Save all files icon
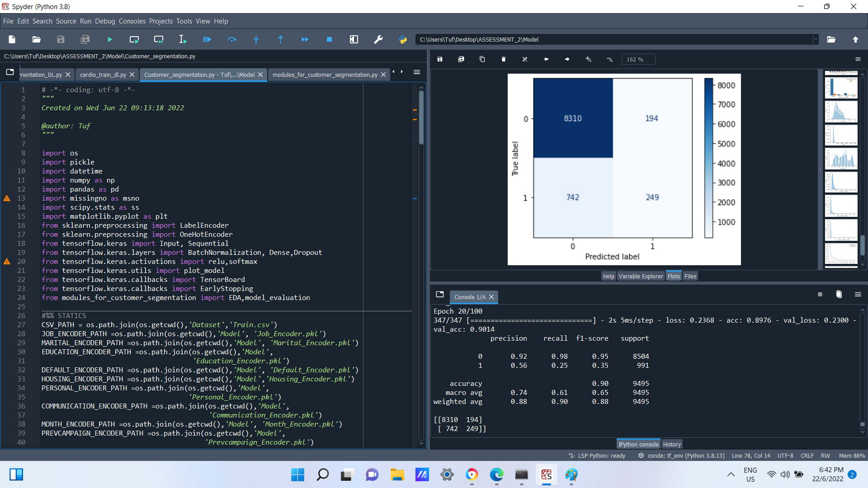Screen dimensions: 868x488 pos(85,40)
